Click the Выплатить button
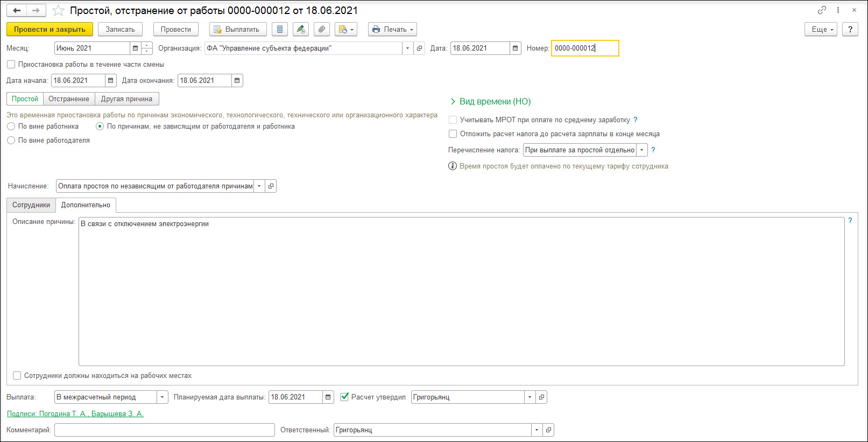 pyautogui.click(x=238, y=29)
